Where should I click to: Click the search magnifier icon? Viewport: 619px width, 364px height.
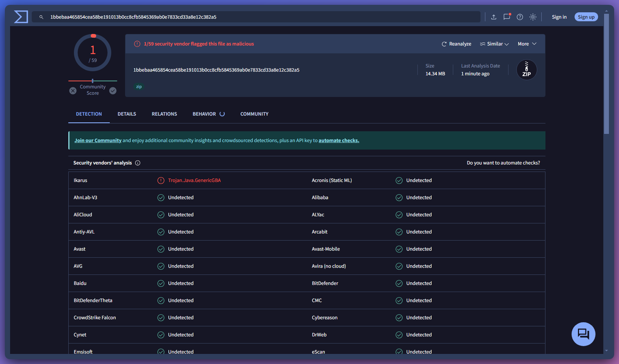click(x=41, y=17)
